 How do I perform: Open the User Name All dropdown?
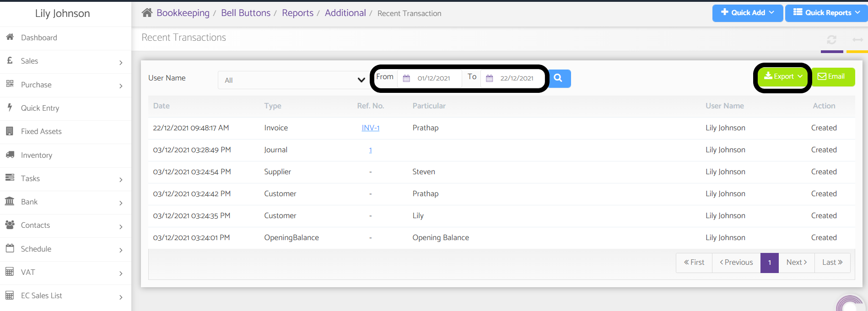[x=294, y=80]
